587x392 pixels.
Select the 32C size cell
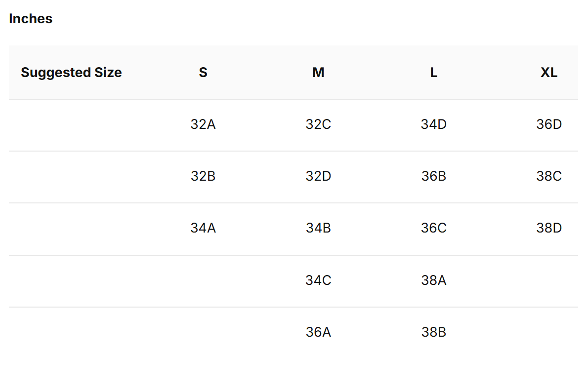tap(318, 124)
